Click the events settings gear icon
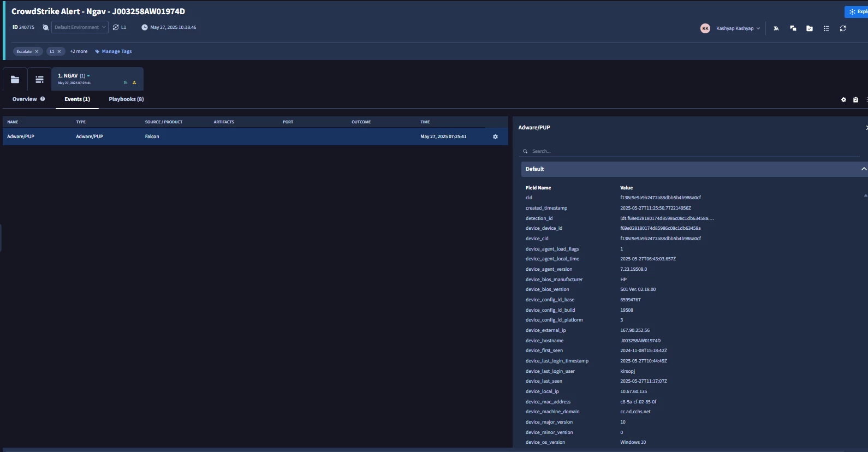 843,100
